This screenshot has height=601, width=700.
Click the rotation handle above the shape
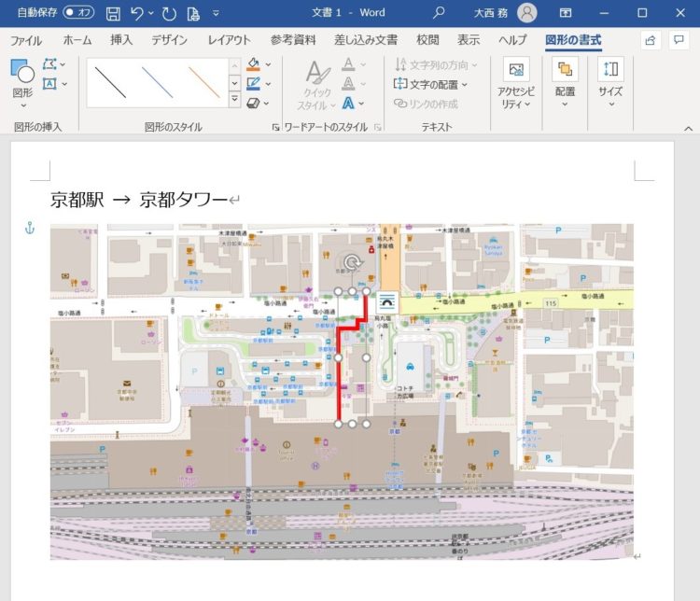click(x=352, y=263)
